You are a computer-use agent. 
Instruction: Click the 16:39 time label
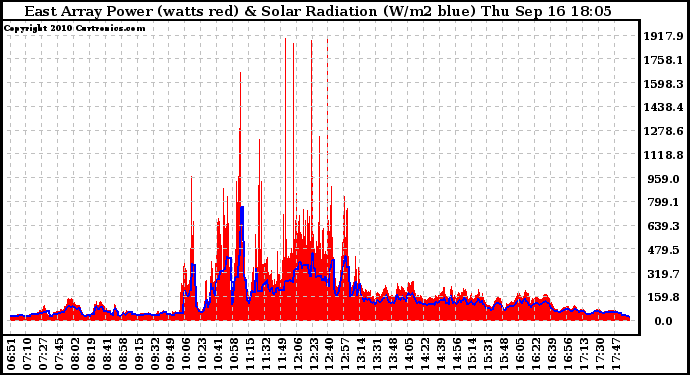point(552,353)
